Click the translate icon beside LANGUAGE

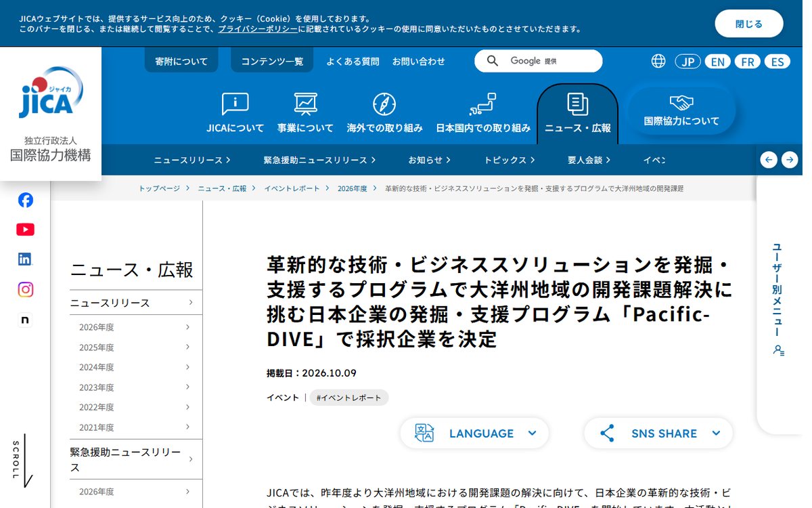point(424,433)
